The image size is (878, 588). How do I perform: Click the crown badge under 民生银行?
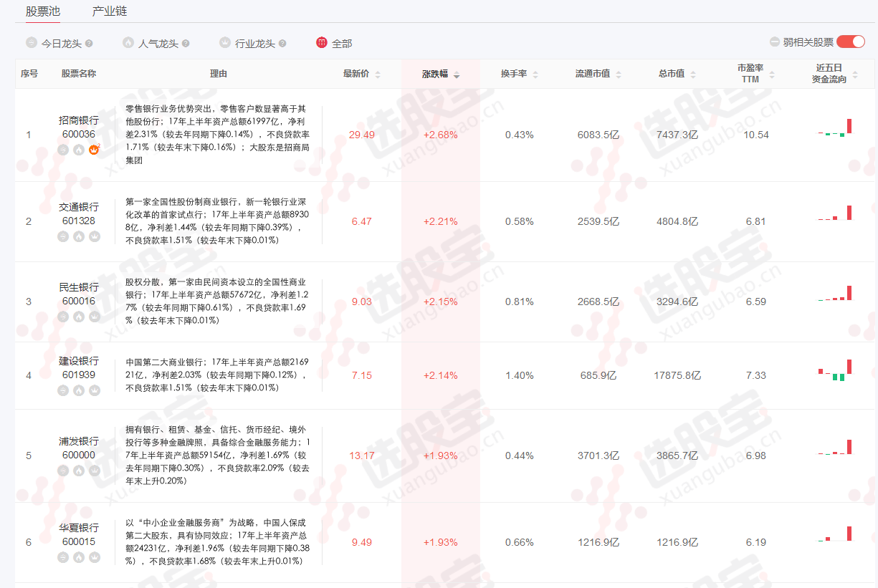pos(94,317)
